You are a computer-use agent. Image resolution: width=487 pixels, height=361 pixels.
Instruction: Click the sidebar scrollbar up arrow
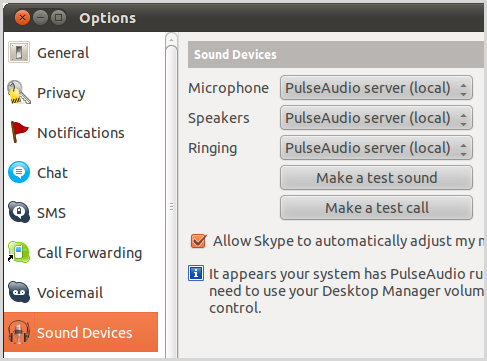click(x=171, y=40)
